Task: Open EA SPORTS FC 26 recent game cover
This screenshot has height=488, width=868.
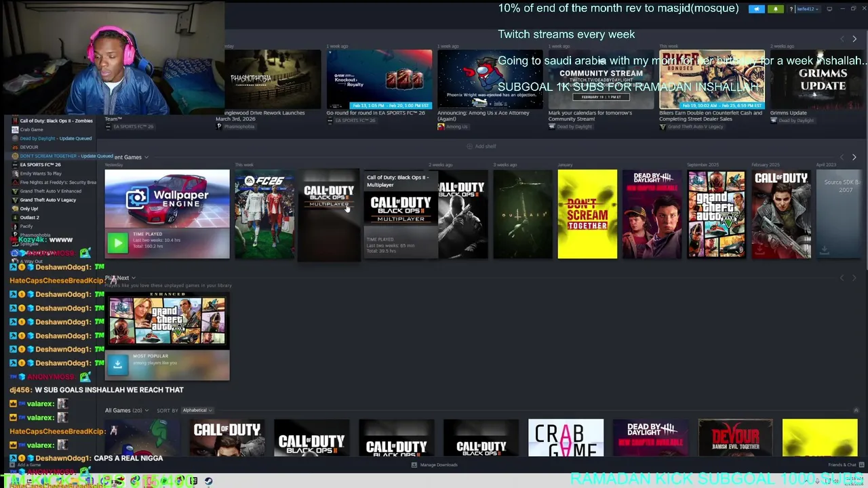Action: tap(264, 214)
